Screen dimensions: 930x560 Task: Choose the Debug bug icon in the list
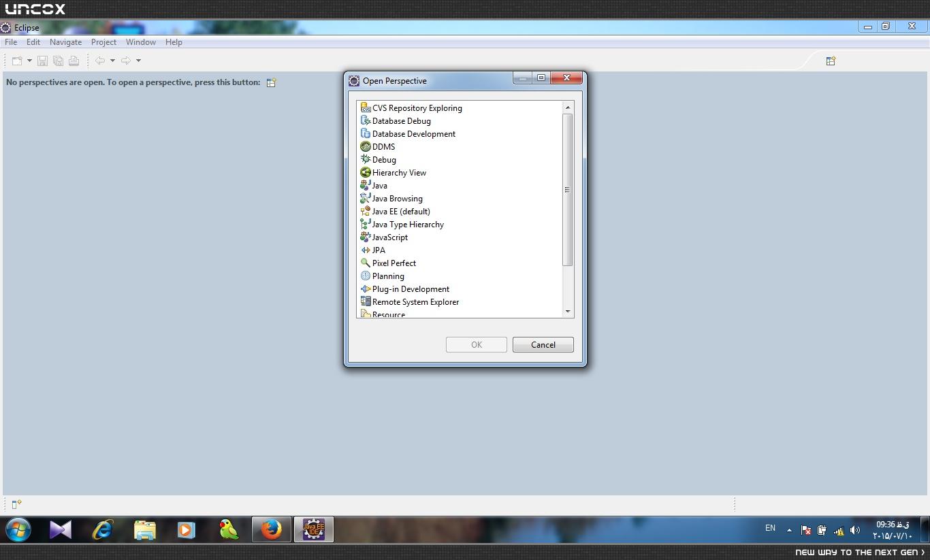tap(366, 159)
